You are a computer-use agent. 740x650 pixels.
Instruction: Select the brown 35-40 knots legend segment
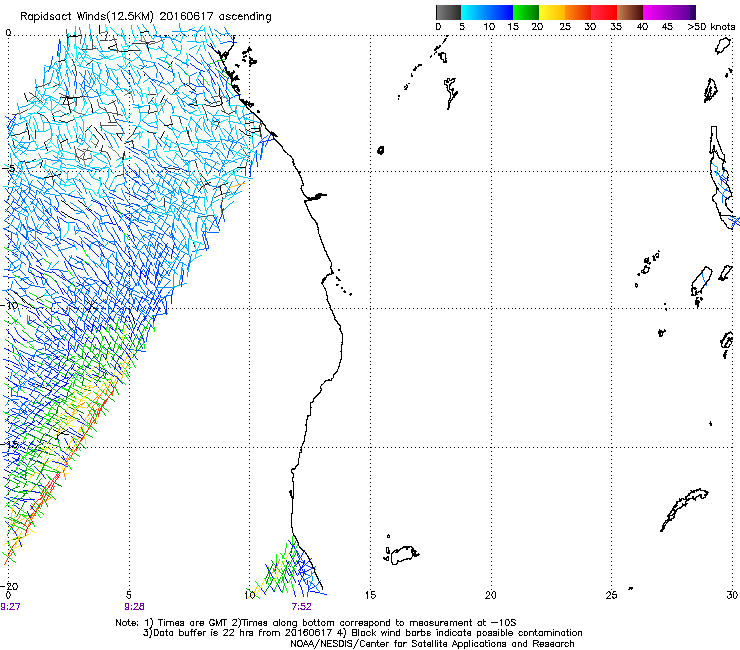click(630, 12)
